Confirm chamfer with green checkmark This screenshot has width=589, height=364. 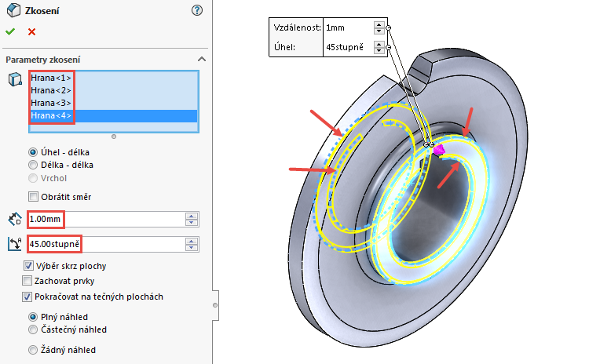[x=10, y=32]
